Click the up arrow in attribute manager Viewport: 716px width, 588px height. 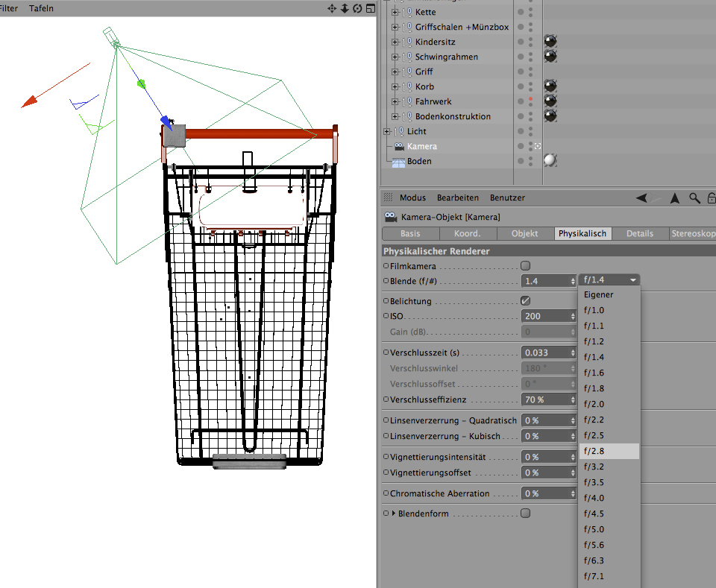pos(674,197)
